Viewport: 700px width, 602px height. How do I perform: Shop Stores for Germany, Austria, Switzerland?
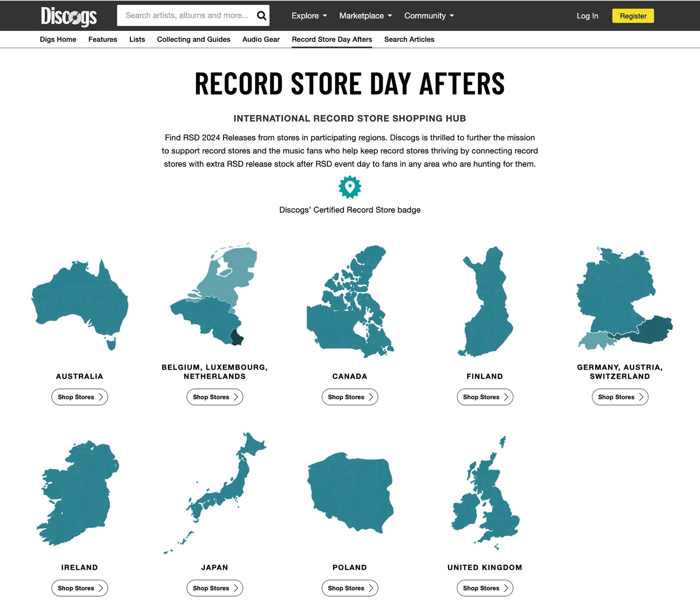point(620,397)
